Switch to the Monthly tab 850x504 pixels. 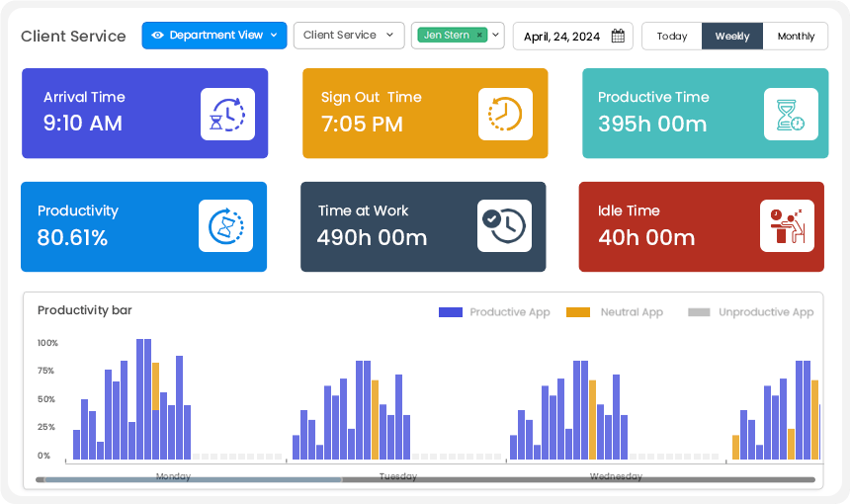pyautogui.click(x=796, y=37)
